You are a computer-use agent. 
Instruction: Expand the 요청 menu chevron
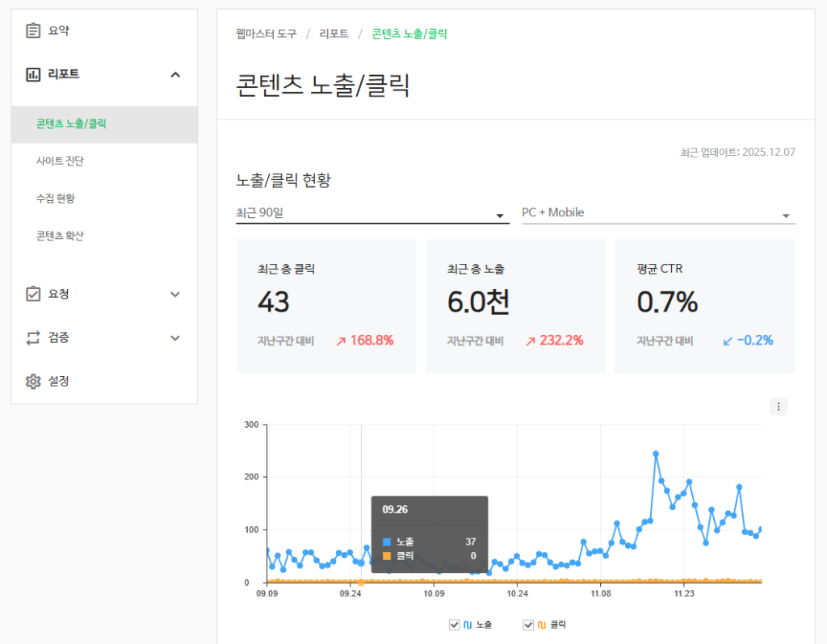(x=175, y=294)
